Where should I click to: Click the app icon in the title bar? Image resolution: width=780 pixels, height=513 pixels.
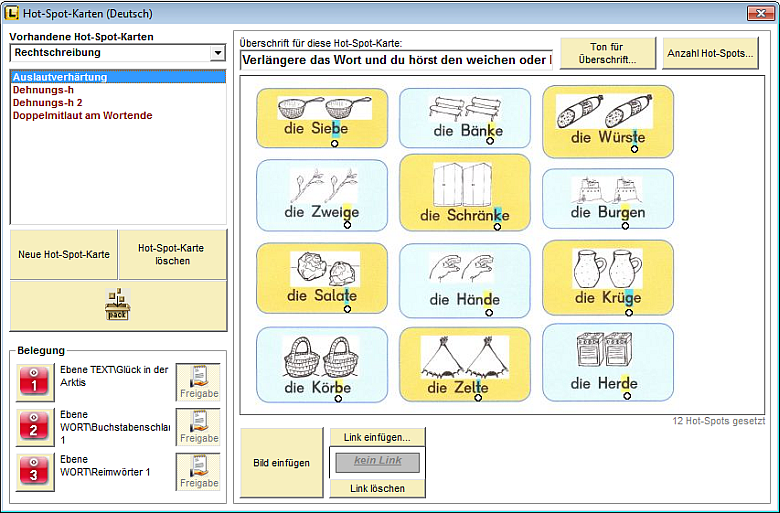coord(12,13)
